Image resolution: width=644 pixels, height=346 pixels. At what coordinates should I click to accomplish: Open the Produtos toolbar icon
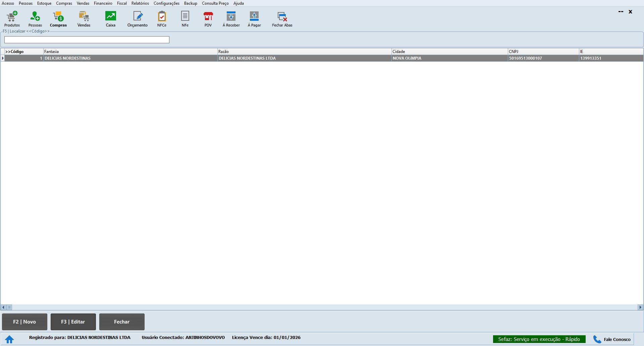12,19
